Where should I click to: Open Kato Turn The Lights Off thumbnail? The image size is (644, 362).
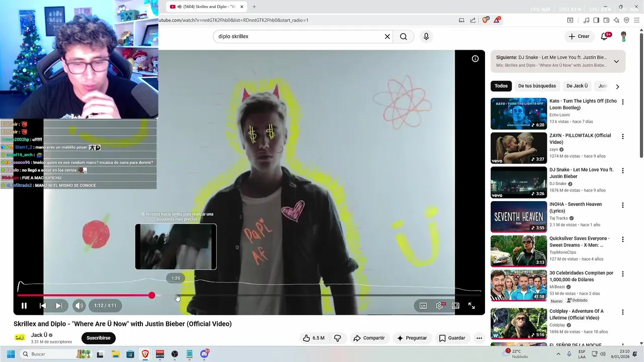pos(519,114)
